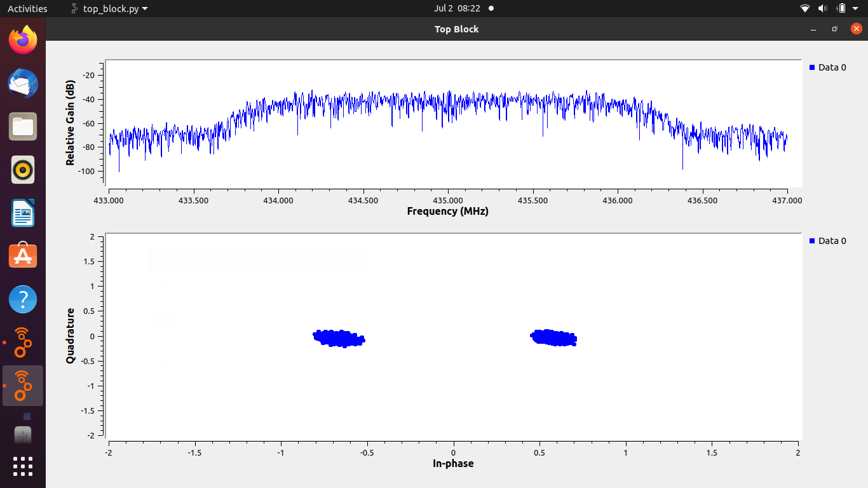This screenshot has width=868, height=488.
Task: Click Activities in the top bar
Action: tap(27, 9)
